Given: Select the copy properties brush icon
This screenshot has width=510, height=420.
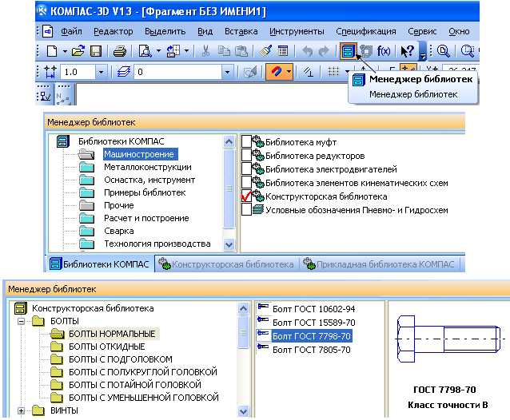Looking at the screenshot, I should (x=265, y=51).
